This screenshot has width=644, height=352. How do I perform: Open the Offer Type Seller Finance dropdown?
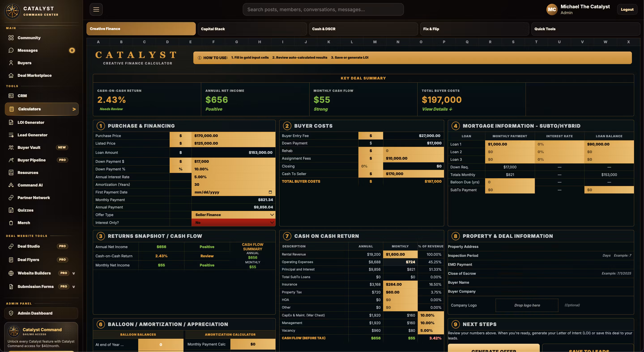click(x=233, y=215)
